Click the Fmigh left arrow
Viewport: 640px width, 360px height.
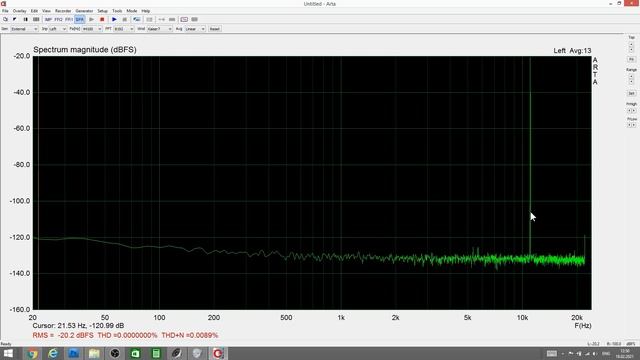(x=629, y=111)
